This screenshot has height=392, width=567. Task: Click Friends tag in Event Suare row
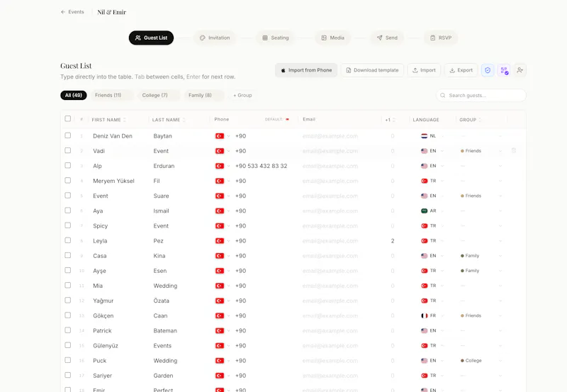(x=471, y=196)
